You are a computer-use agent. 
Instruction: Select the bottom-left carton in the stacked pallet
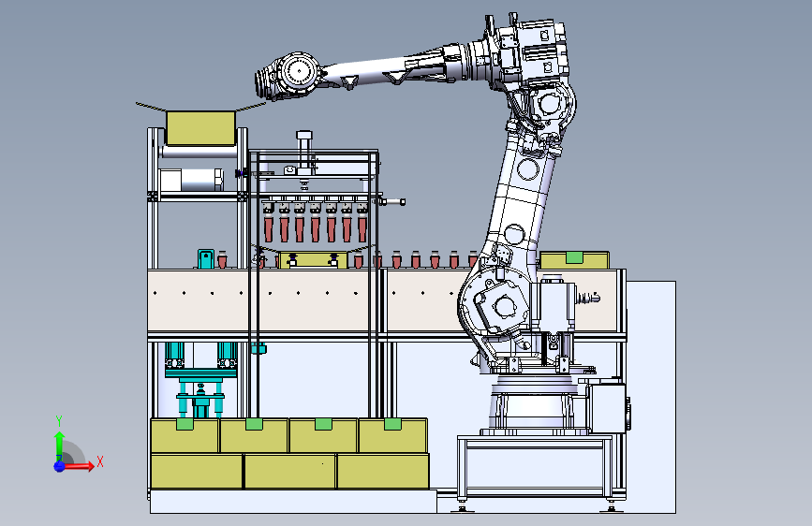coord(197,471)
